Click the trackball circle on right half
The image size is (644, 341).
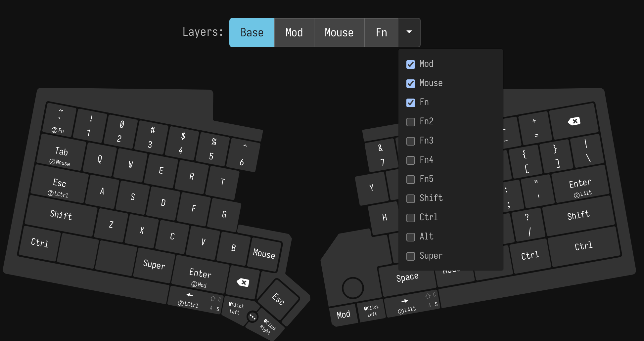click(353, 288)
